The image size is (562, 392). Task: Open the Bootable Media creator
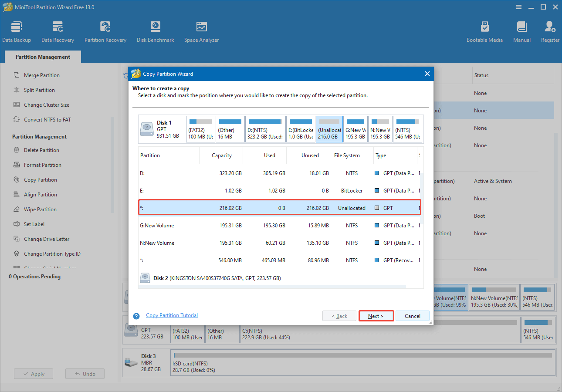click(484, 30)
